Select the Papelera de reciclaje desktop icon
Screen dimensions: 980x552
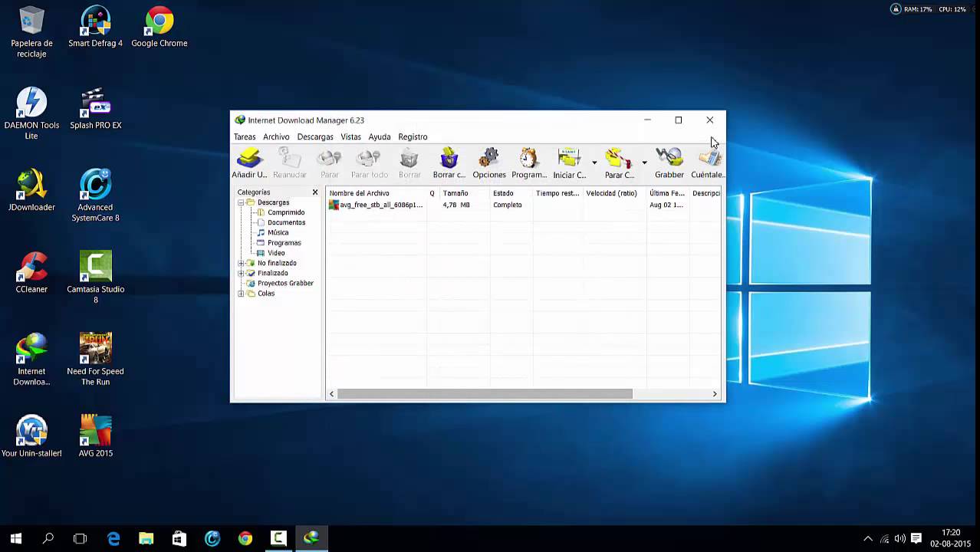31,32
